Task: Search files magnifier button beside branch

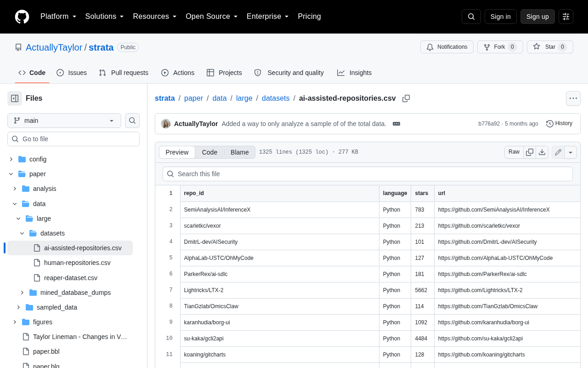Action: [x=132, y=121]
